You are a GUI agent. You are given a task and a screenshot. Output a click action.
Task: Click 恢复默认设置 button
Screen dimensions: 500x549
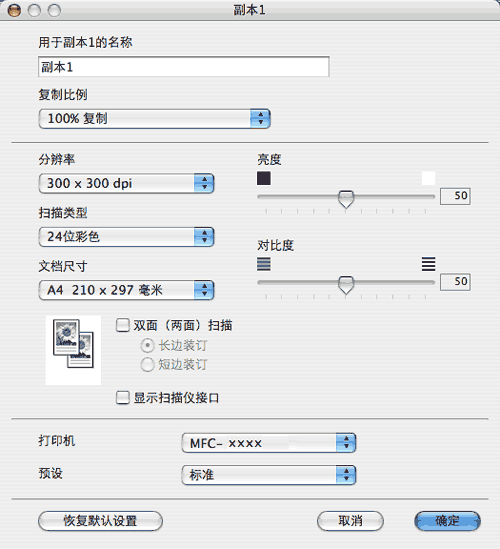[100, 521]
